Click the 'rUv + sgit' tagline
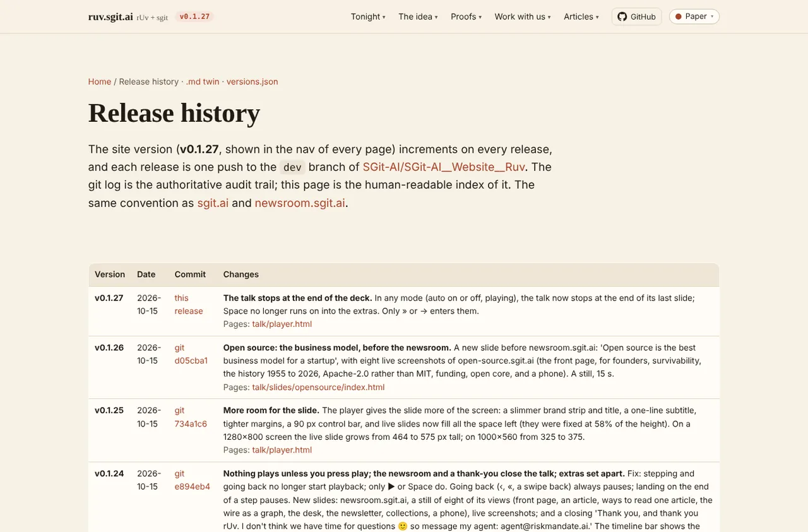Image resolution: width=808 pixels, height=532 pixels. [152, 18]
